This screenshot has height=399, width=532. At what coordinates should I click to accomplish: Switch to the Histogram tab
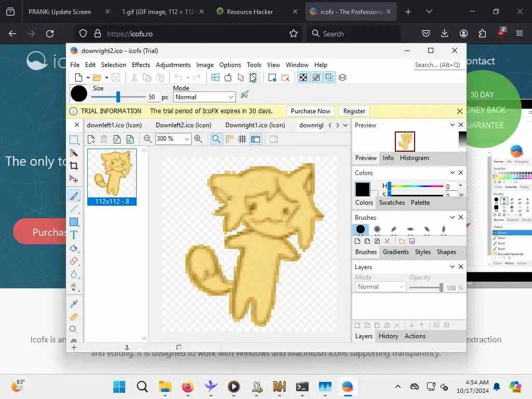414,158
